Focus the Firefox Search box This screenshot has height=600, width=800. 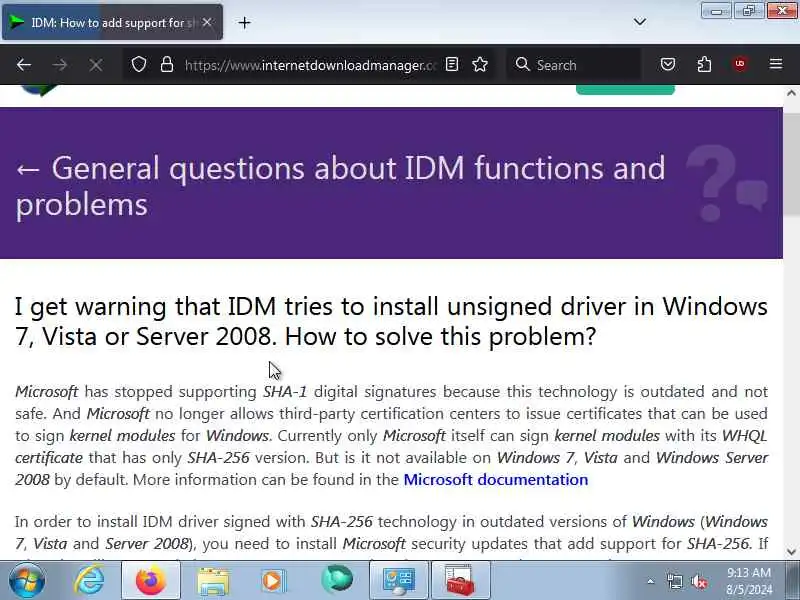574,65
